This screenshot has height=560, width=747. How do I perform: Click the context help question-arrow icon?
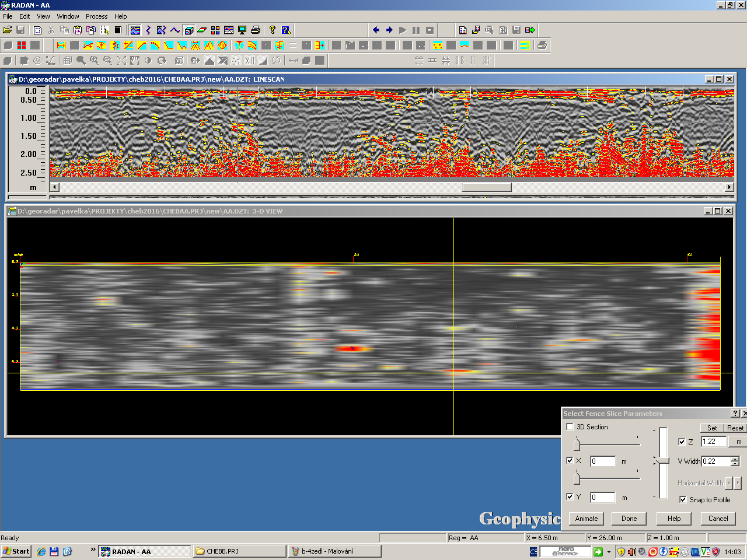[x=286, y=30]
